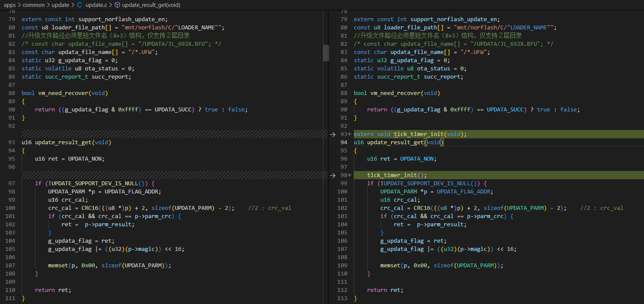Click the 'const u8 loader_file_path[]' line in the modified editor
This screenshot has width=644, height=304.
tap(455, 28)
